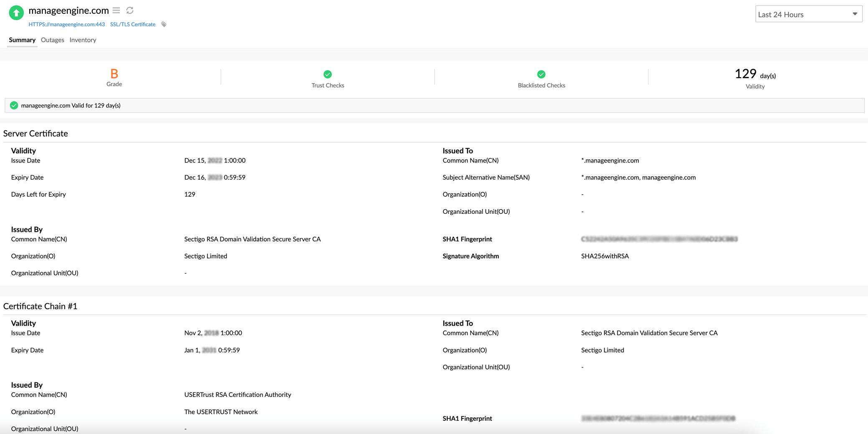The height and width of the screenshot is (434, 868).
Task: Select the '*.manageengine.com' Common Name value
Action: (x=610, y=160)
